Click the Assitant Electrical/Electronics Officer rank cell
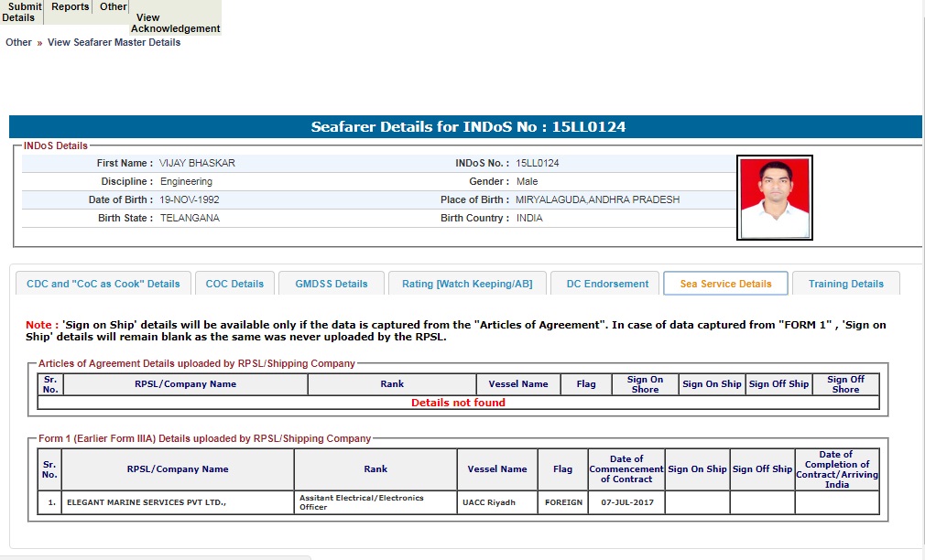The image size is (925, 560). 375,502
